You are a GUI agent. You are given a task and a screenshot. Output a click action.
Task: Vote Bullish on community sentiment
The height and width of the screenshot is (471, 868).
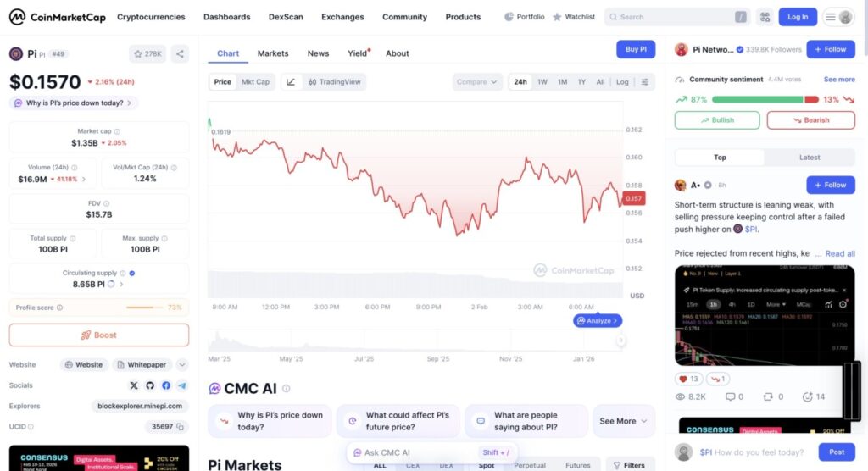717,120
